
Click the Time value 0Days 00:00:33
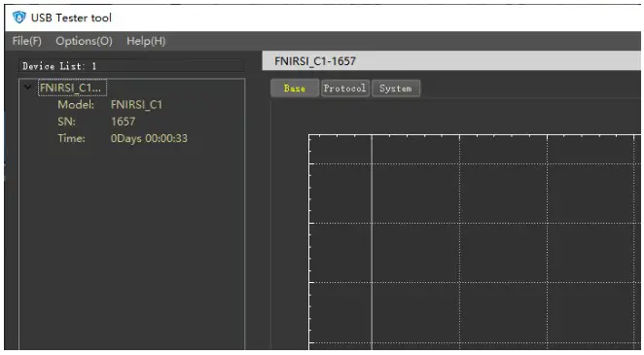149,138
